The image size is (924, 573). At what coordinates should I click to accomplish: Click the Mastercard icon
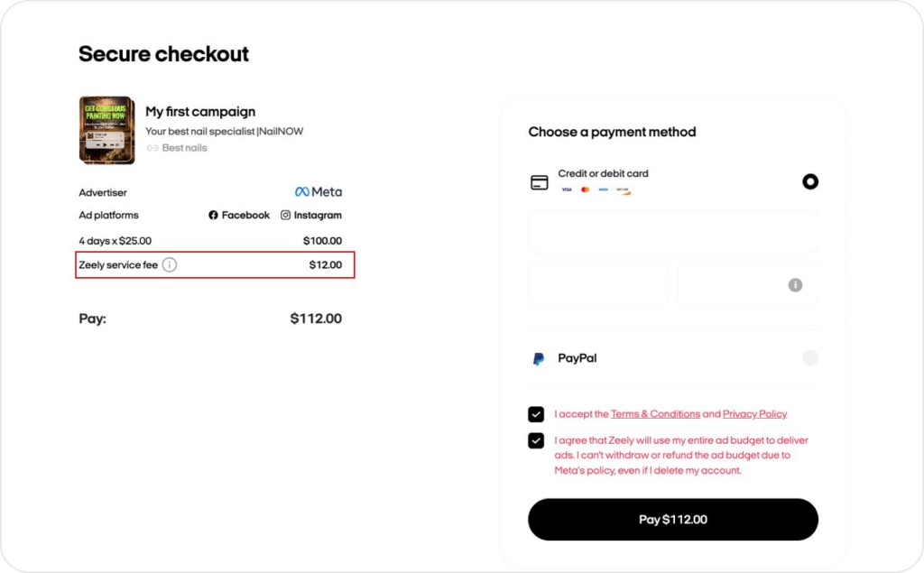tap(586, 189)
